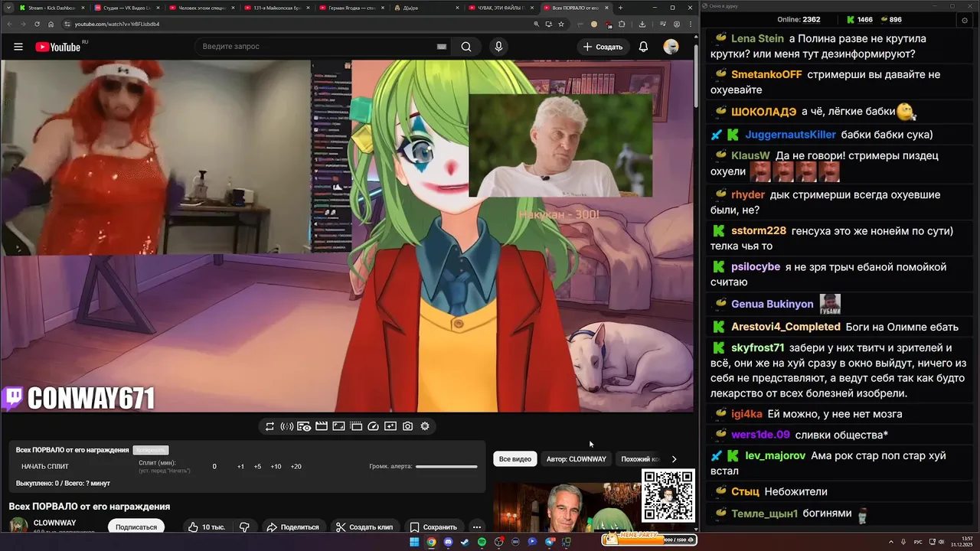Click the Поделиться share button

pos(292,527)
